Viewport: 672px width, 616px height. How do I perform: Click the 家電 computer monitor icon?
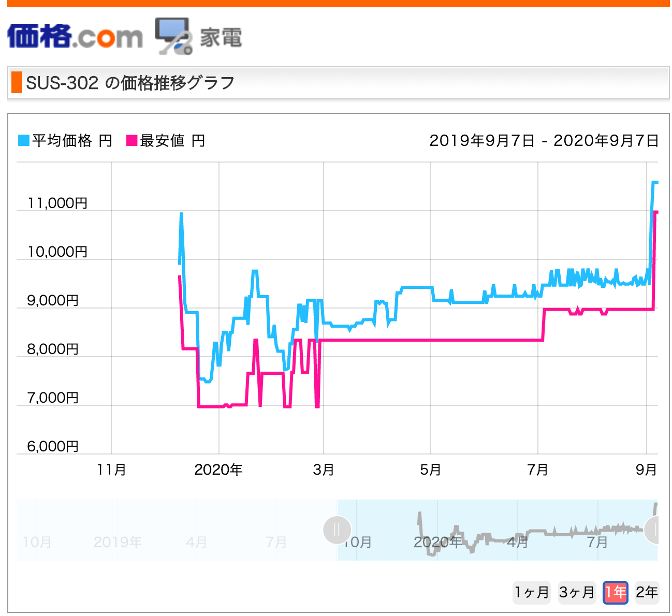tap(173, 36)
